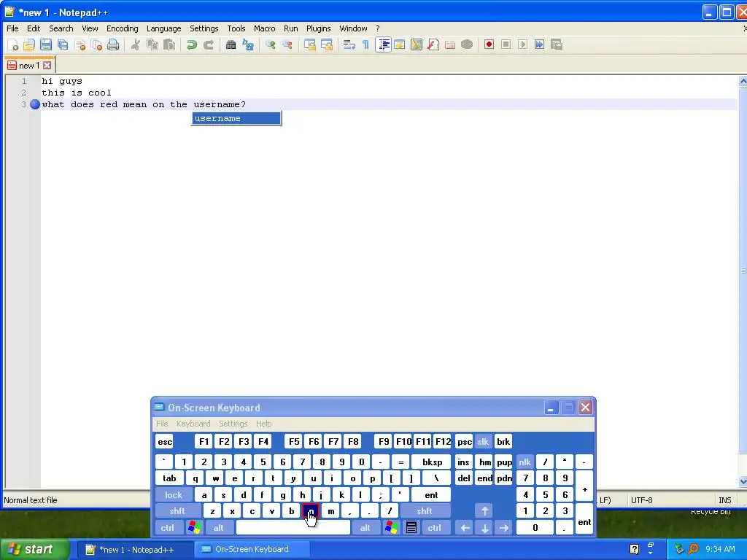This screenshot has height=560, width=747.
Task: Click the editor scrollbar down arrow
Action: pyautogui.click(x=743, y=482)
